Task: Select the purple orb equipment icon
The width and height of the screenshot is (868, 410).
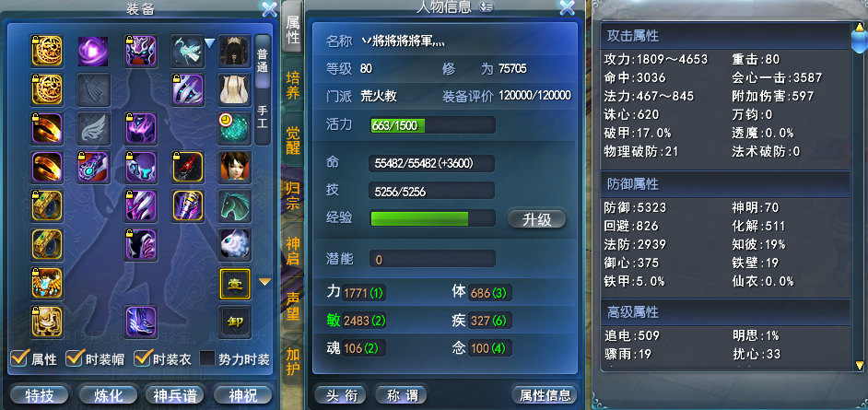Action: pos(93,52)
